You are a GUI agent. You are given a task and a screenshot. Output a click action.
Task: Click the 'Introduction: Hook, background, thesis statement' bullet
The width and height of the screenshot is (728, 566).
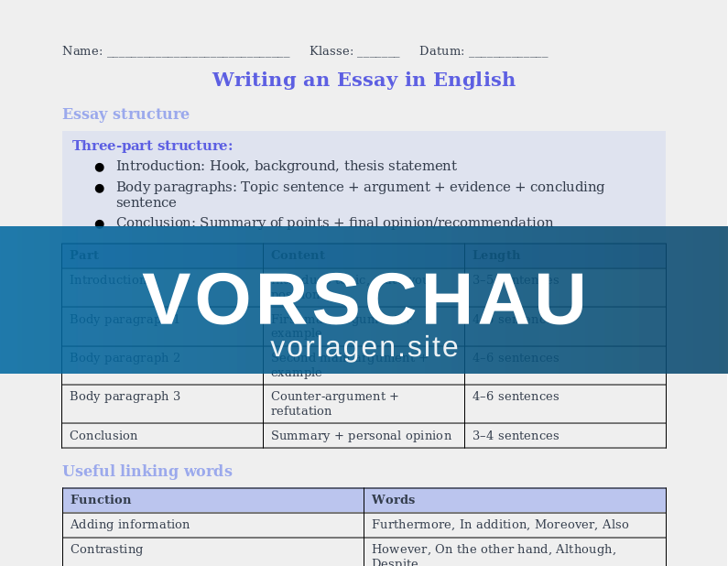coord(287,166)
